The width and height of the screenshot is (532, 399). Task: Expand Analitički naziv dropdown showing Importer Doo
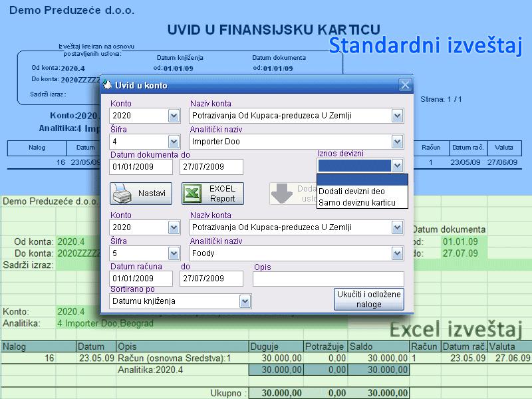pos(397,142)
